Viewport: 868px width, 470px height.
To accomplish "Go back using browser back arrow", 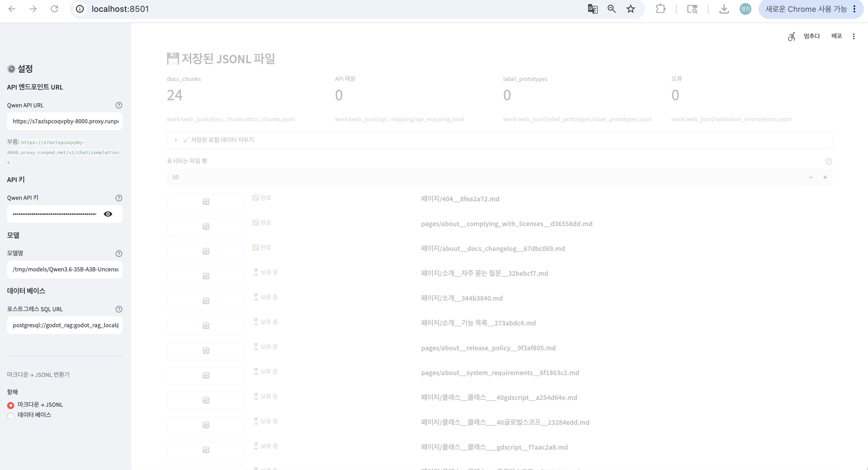I will tap(12, 9).
